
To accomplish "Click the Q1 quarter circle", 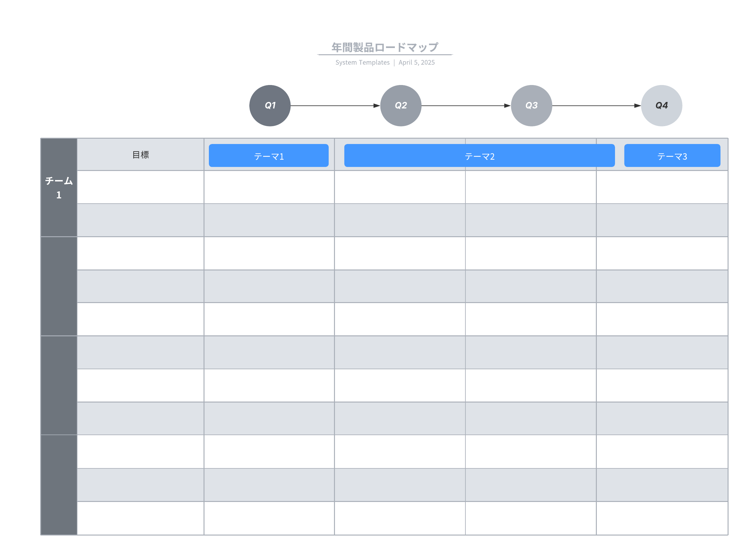I will pos(270,105).
